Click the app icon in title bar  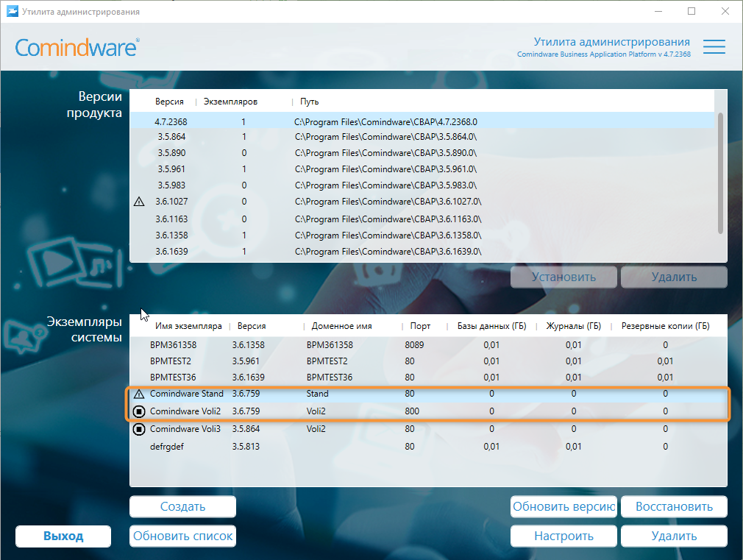(x=12, y=11)
